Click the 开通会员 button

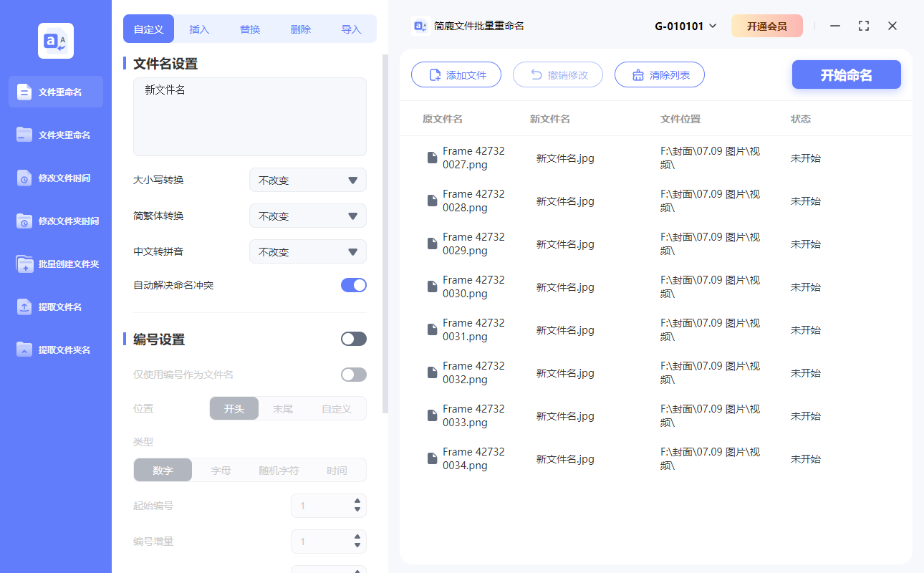[767, 27]
